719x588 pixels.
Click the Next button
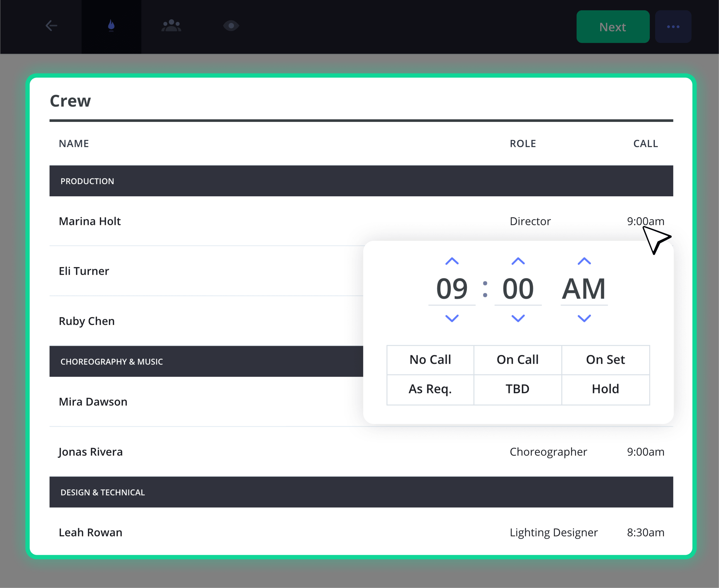click(x=613, y=27)
